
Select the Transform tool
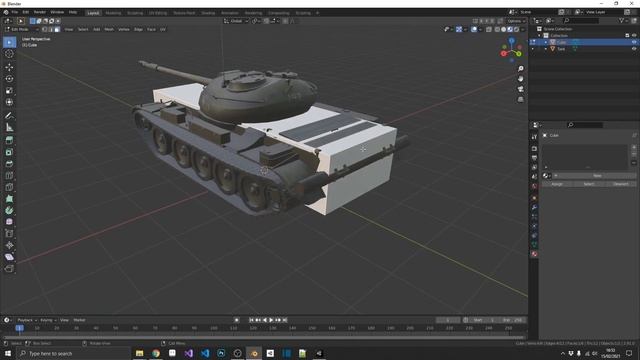coord(9,102)
